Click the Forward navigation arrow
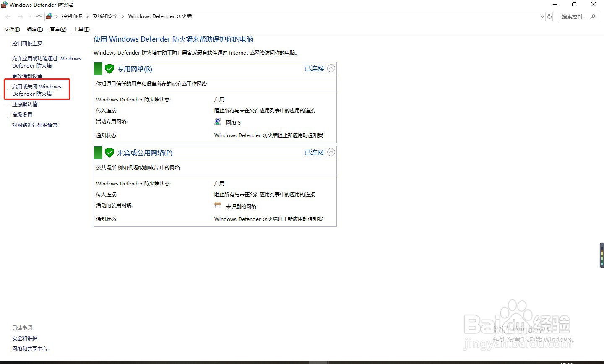 [20, 17]
